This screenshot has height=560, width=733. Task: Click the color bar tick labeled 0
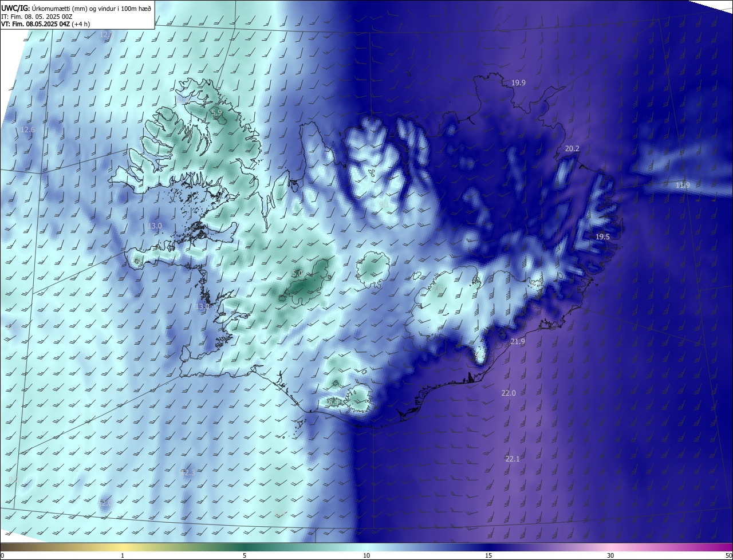tap(2, 555)
